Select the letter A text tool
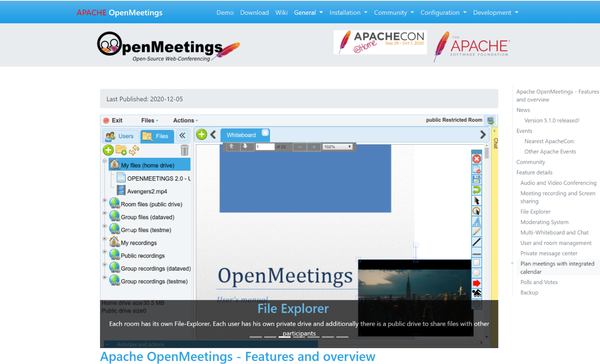Image resolution: width=600 pixels, height=364 pixels. coord(477,221)
